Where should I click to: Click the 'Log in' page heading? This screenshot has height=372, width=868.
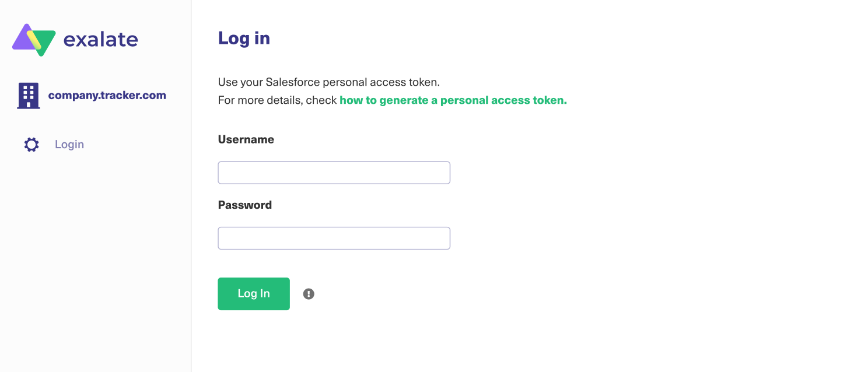[x=244, y=38]
